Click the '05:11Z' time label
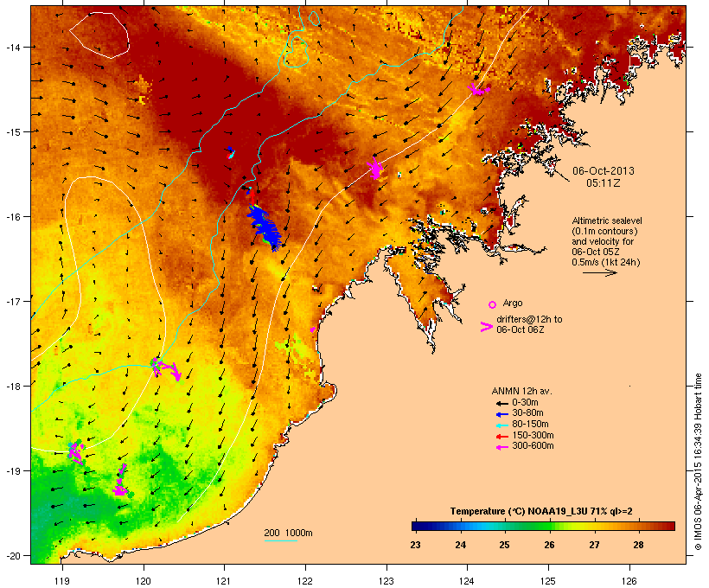This screenshot has height=588, width=709. (604, 183)
